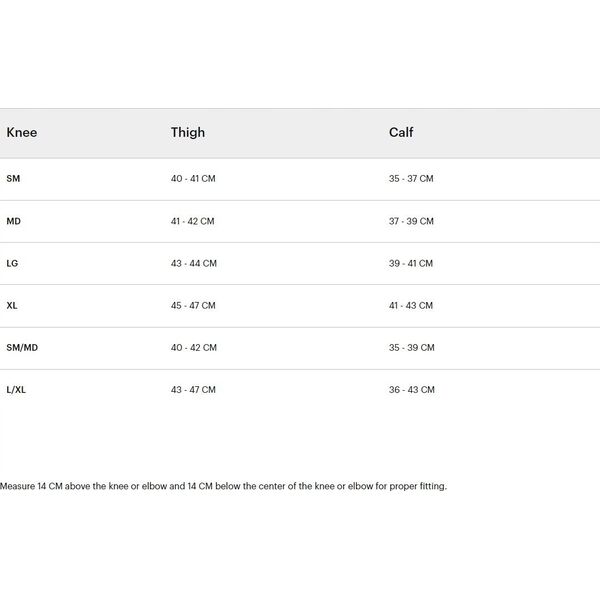The height and width of the screenshot is (600, 600).
Task: Click the Calf column header
Action: point(401,132)
